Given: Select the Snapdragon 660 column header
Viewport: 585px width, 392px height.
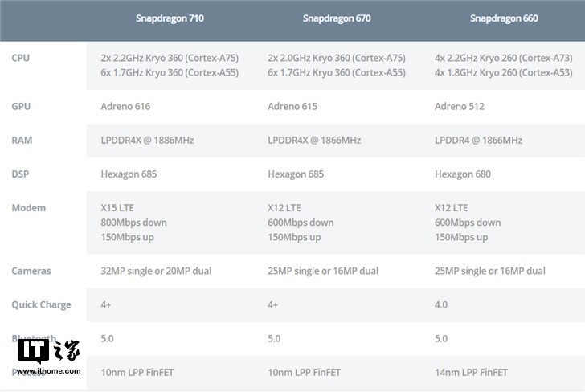Looking at the screenshot, I should (x=504, y=18).
